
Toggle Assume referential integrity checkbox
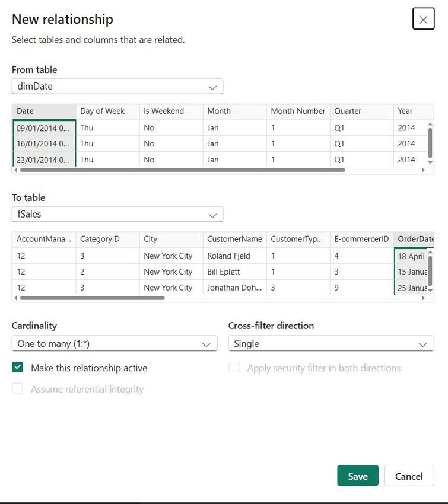[x=18, y=389]
